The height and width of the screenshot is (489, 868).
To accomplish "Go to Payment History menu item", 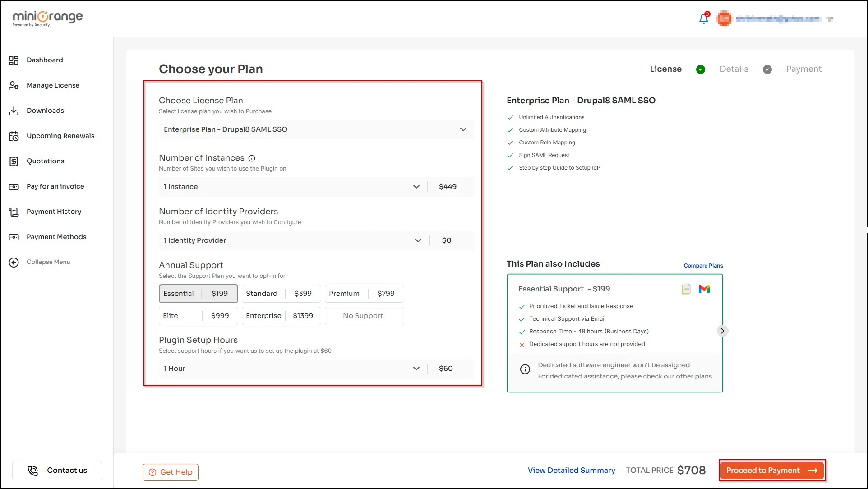I will pyautogui.click(x=54, y=212).
